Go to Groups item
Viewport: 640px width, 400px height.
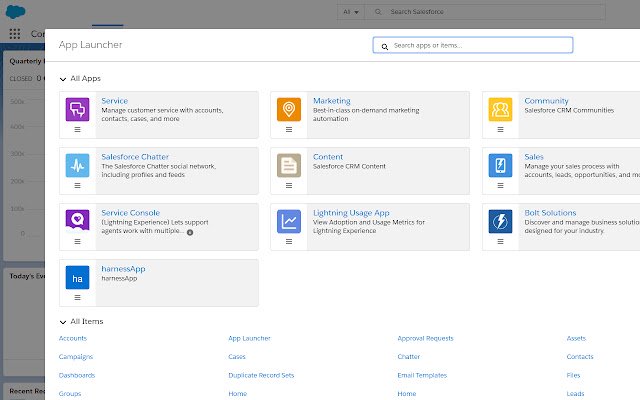pos(70,394)
